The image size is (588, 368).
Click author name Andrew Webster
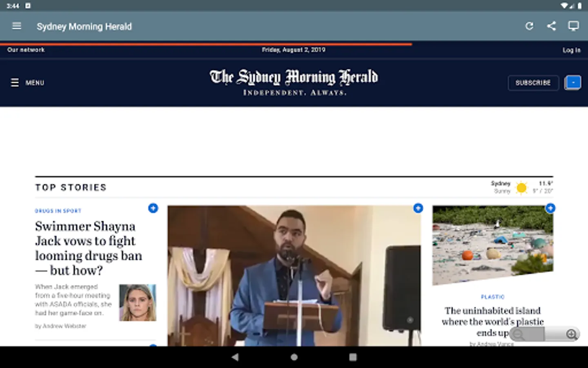65,326
